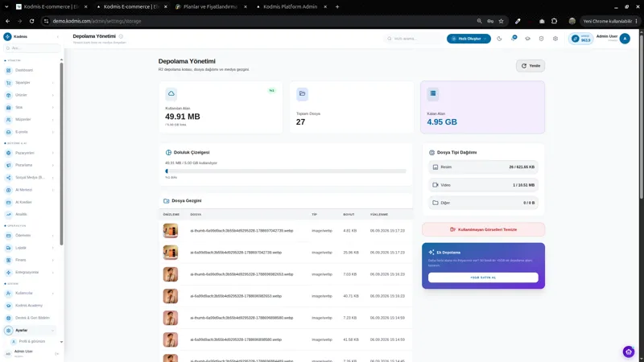Click the Ödemeler card icon
The image size is (644, 362).
click(x=8, y=235)
